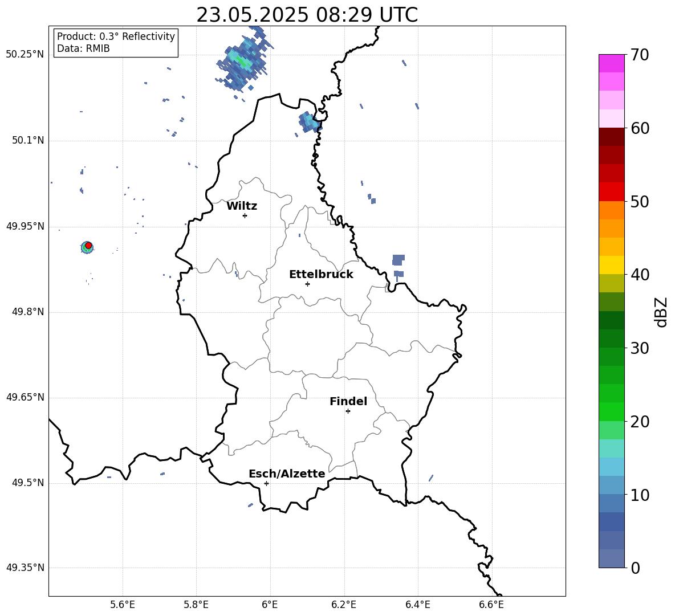This screenshot has width=675, height=616.
Task: Click the colorbar tick label 70
Action: pos(640,55)
